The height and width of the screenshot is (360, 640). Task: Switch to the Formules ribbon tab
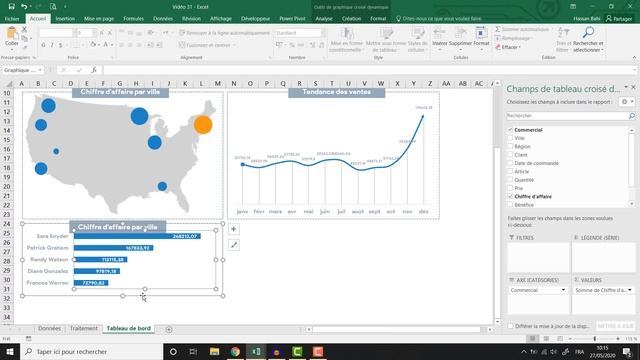(133, 18)
